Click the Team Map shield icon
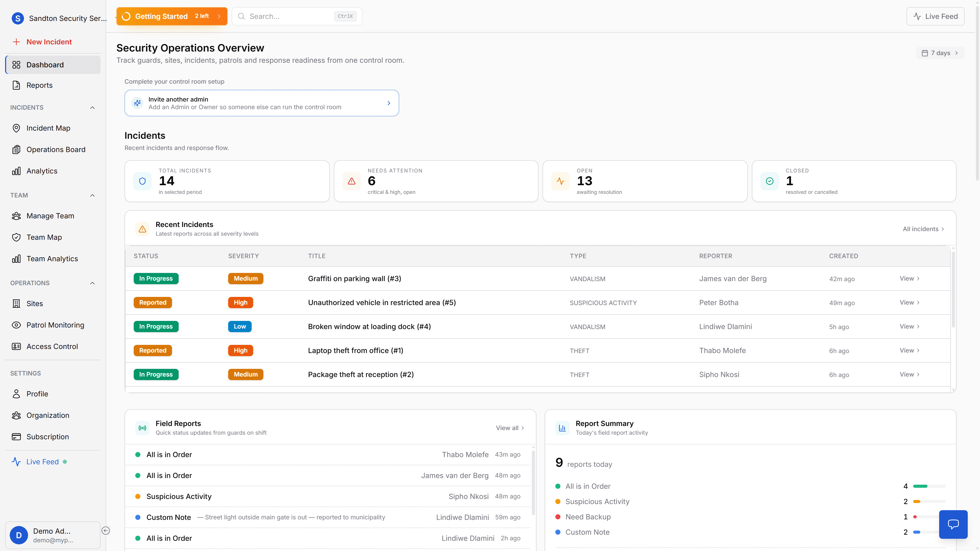The width and height of the screenshot is (980, 551). pos(16,237)
